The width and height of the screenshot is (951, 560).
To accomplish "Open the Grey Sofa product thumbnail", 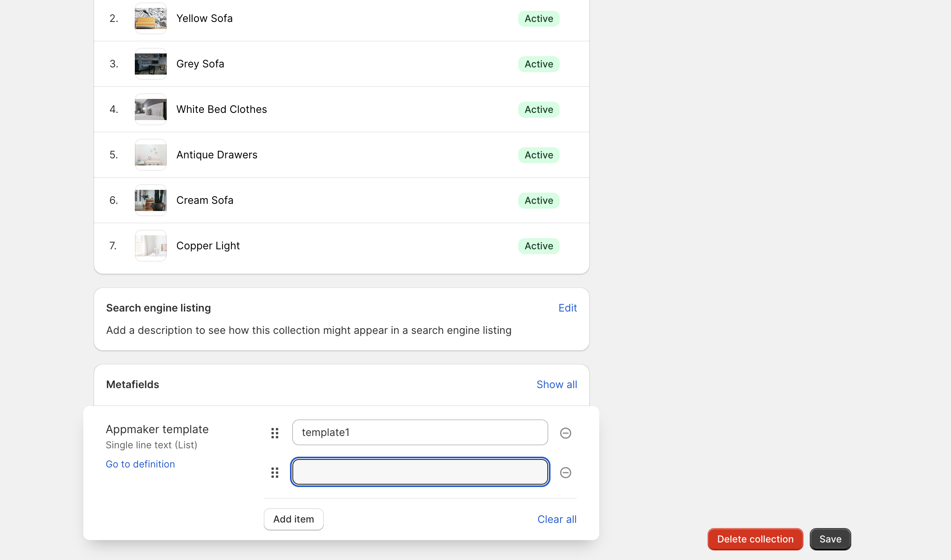I will (150, 64).
